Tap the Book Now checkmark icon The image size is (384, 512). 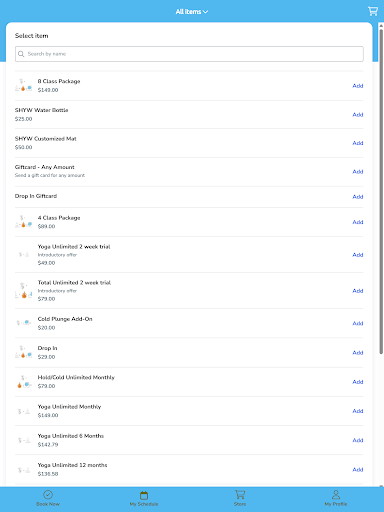tap(48, 494)
